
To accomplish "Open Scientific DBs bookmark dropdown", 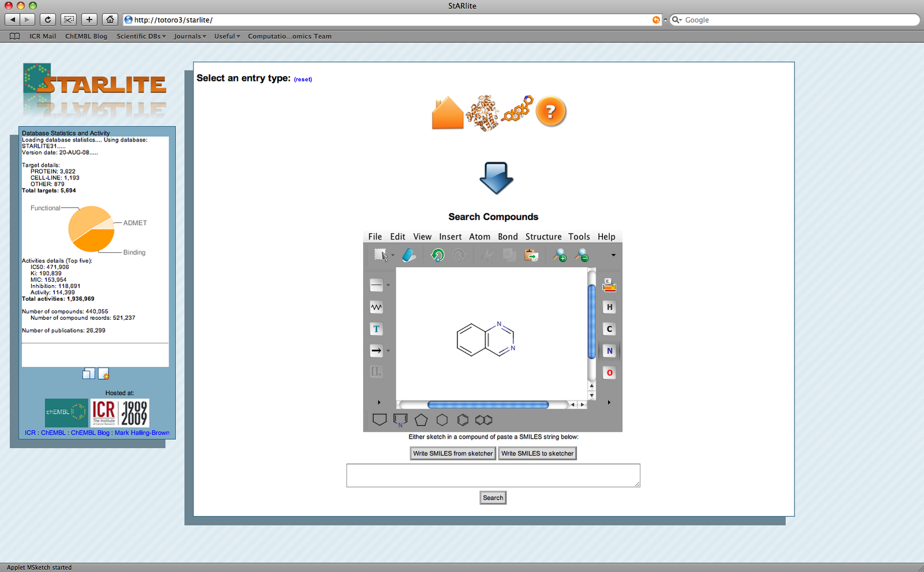I will 141,36.
